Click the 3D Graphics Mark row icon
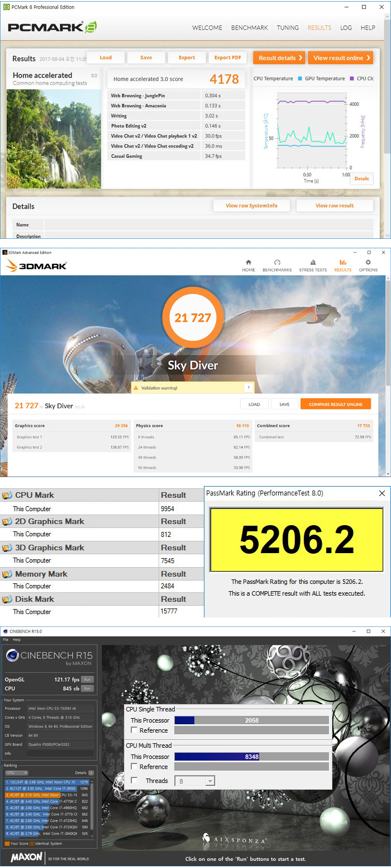 (x=7, y=548)
